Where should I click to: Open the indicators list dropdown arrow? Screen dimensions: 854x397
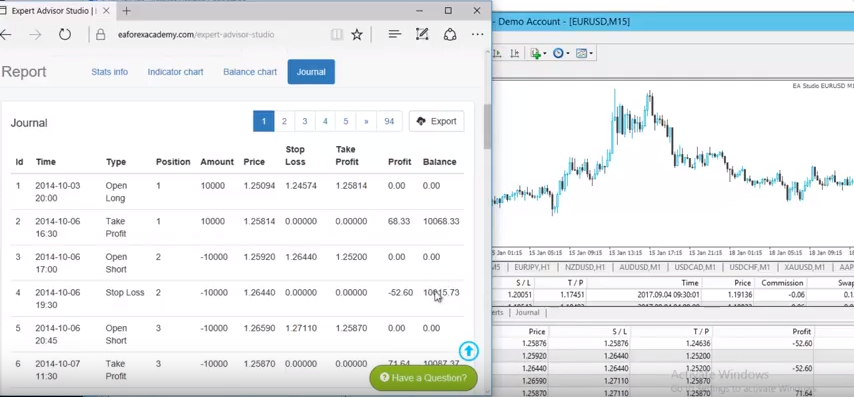[x=544, y=53]
